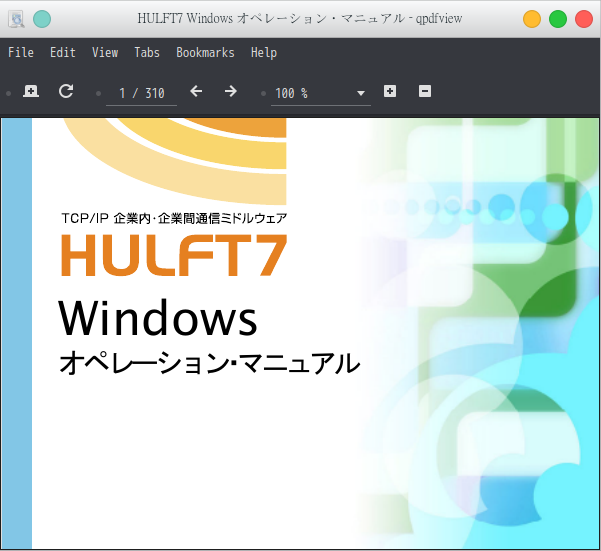Click the qpdfview app icon in title bar
The height and width of the screenshot is (551, 601).
pyautogui.click(x=16, y=19)
